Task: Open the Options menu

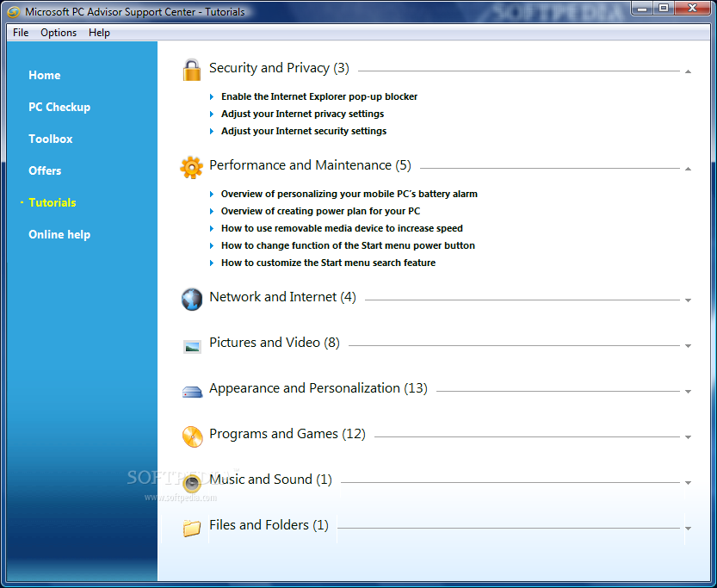Action: (x=59, y=33)
